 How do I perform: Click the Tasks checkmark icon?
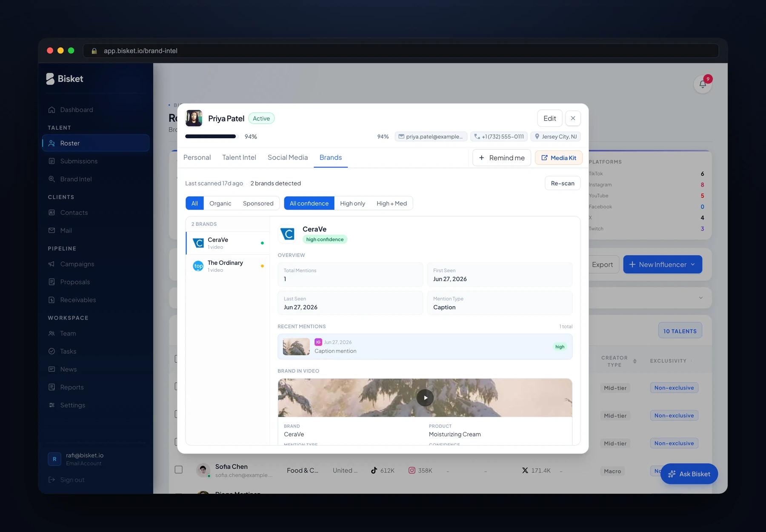(51, 351)
